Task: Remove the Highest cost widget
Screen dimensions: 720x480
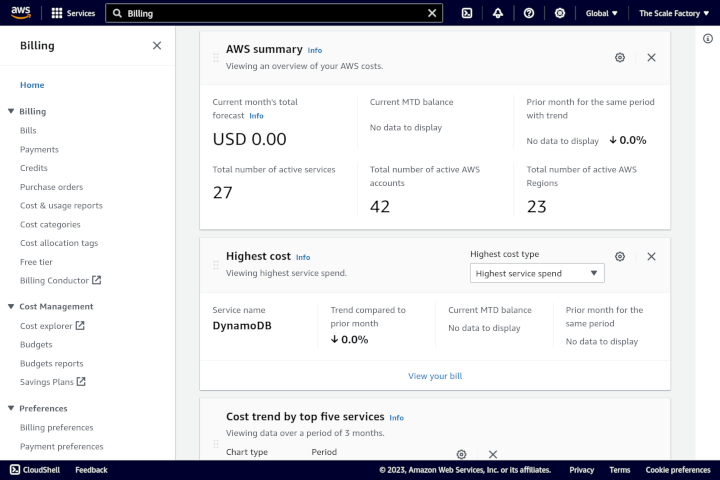Action: tap(651, 257)
